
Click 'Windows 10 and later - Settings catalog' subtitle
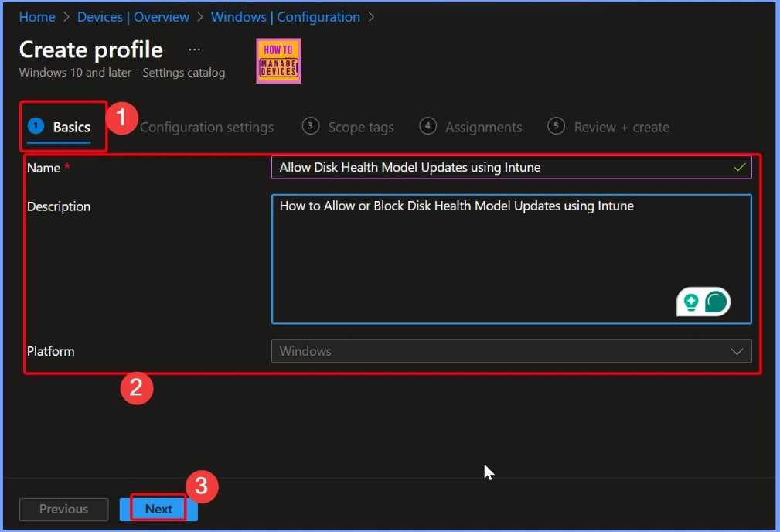pos(122,73)
